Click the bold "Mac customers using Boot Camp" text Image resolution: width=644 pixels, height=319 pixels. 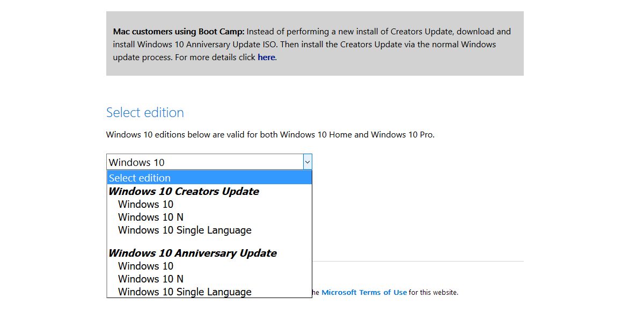179,32
